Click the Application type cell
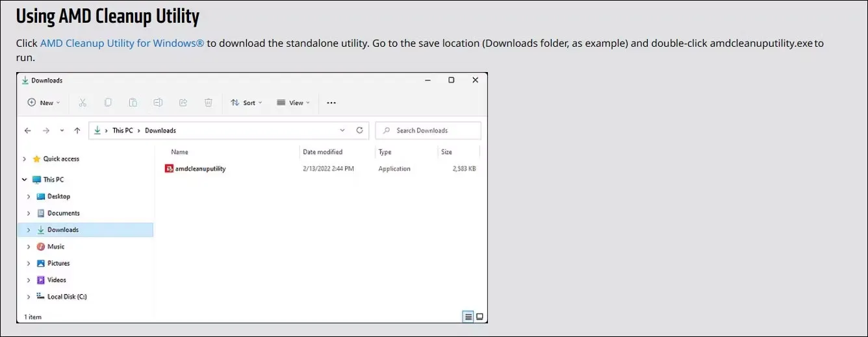 click(x=394, y=169)
